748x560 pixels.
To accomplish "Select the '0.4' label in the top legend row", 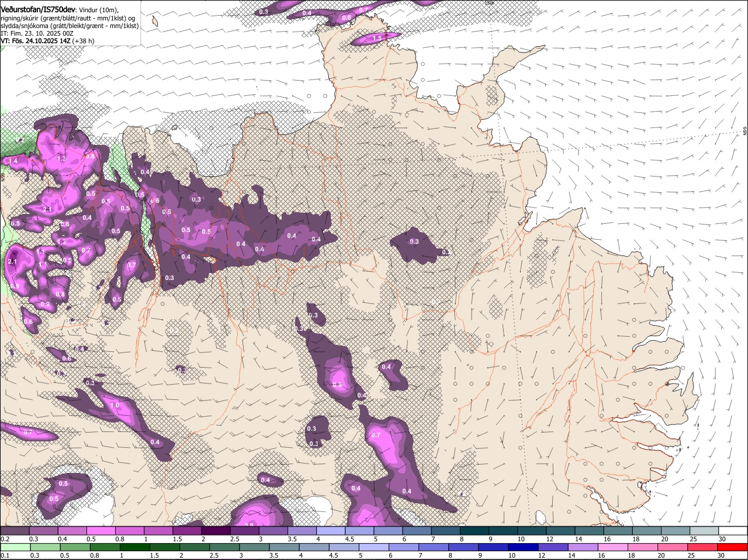I will click(62, 539).
